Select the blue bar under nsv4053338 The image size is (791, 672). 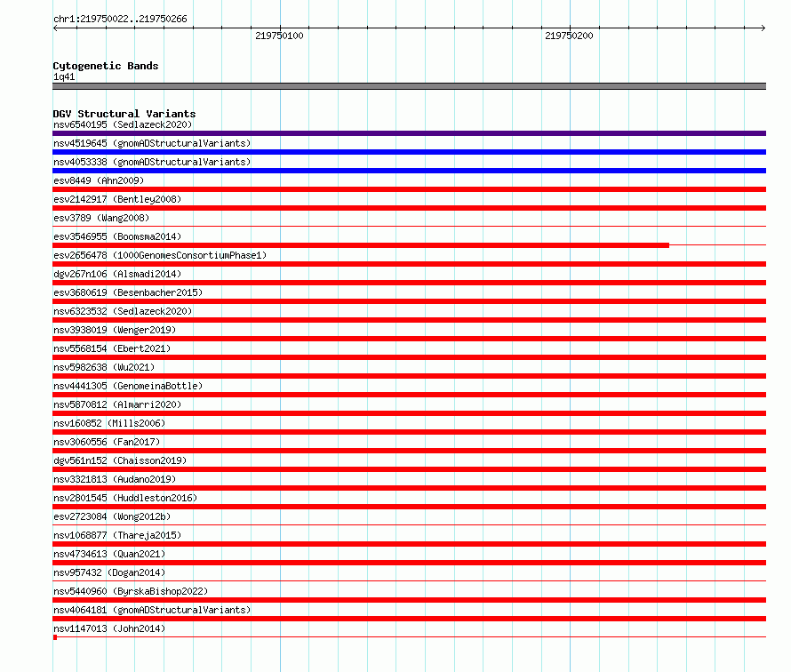point(409,171)
